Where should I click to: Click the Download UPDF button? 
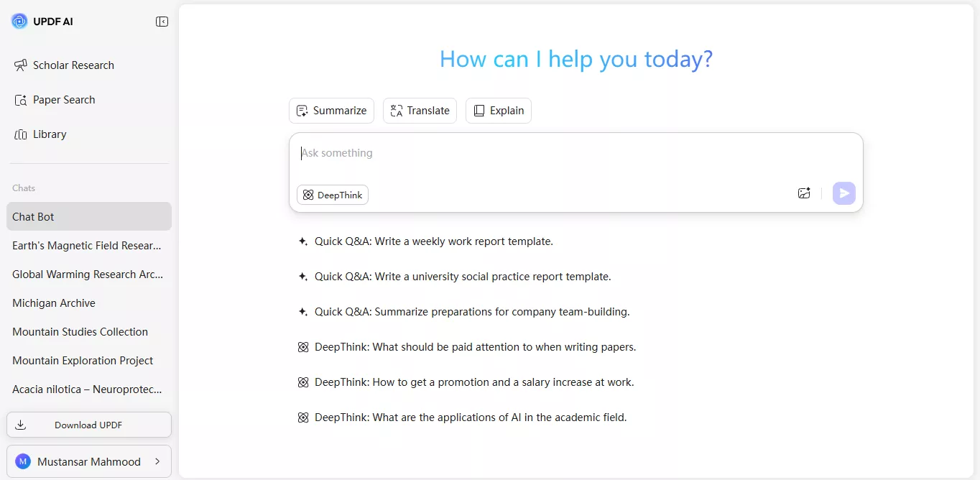(89, 425)
